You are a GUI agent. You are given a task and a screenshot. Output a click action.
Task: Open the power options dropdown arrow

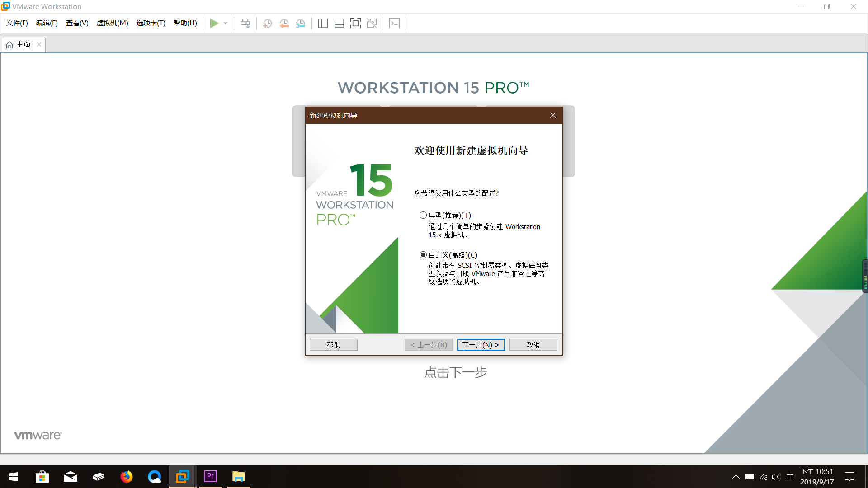226,23
